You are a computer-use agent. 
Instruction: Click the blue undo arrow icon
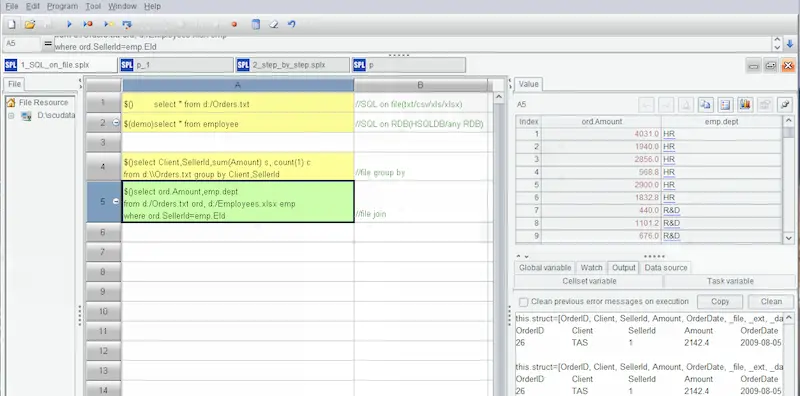tap(291, 24)
